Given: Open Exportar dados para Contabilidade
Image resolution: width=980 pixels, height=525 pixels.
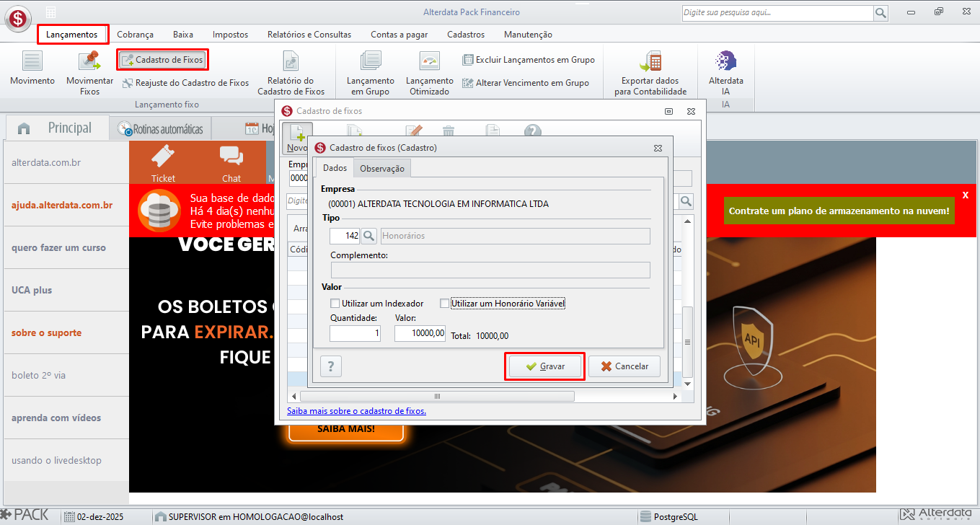Looking at the screenshot, I should [650, 73].
